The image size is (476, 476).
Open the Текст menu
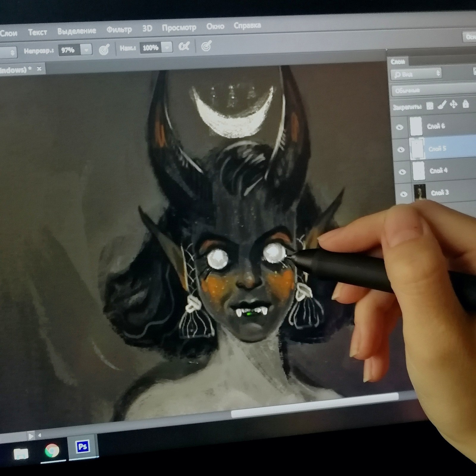click(37, 32)
